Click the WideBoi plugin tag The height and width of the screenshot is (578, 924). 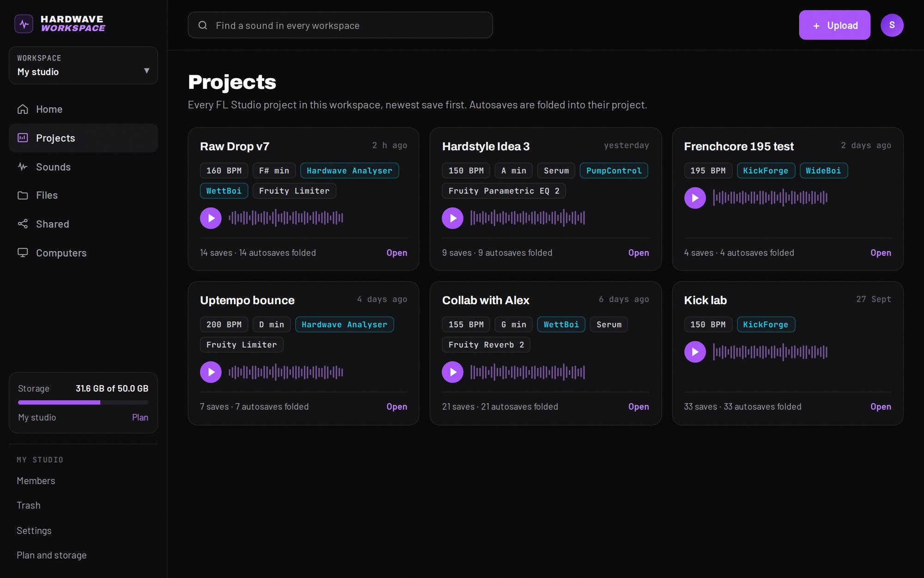click(x=823, y=171)
